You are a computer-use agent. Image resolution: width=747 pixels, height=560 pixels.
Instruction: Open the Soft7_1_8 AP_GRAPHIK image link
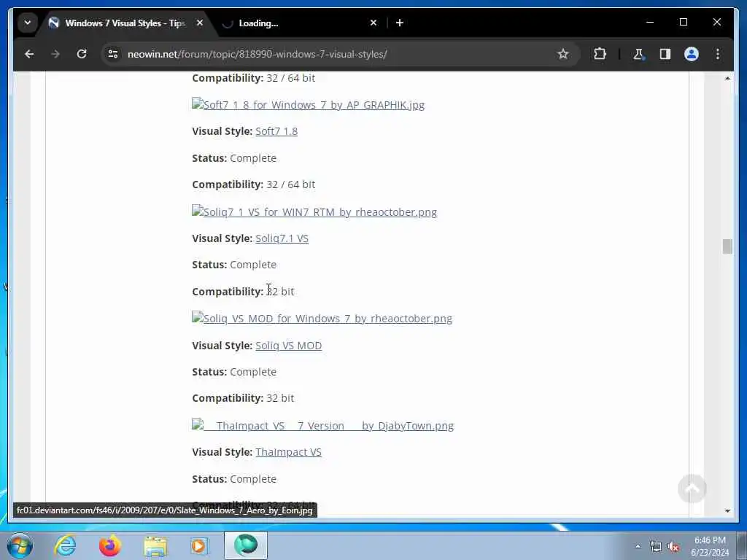coord(309,104)
